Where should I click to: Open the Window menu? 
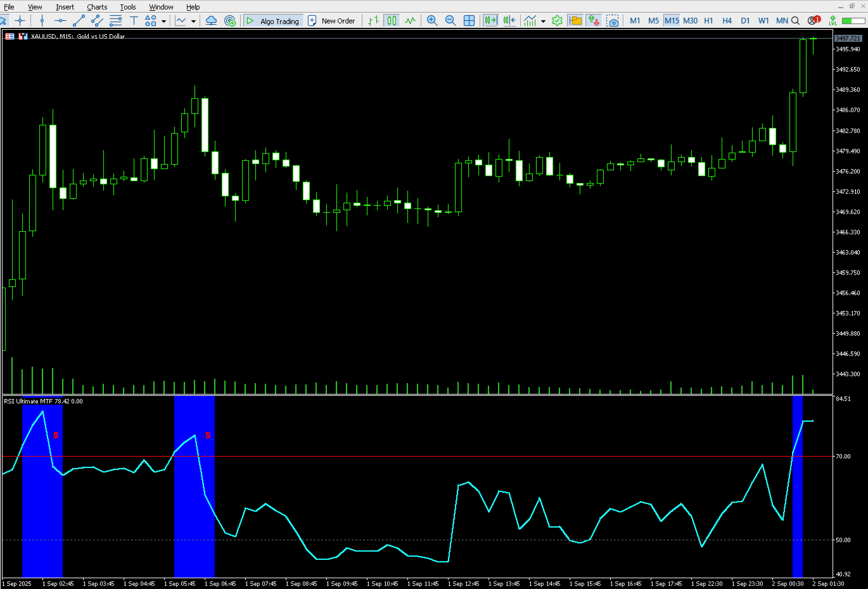[161, 7]
